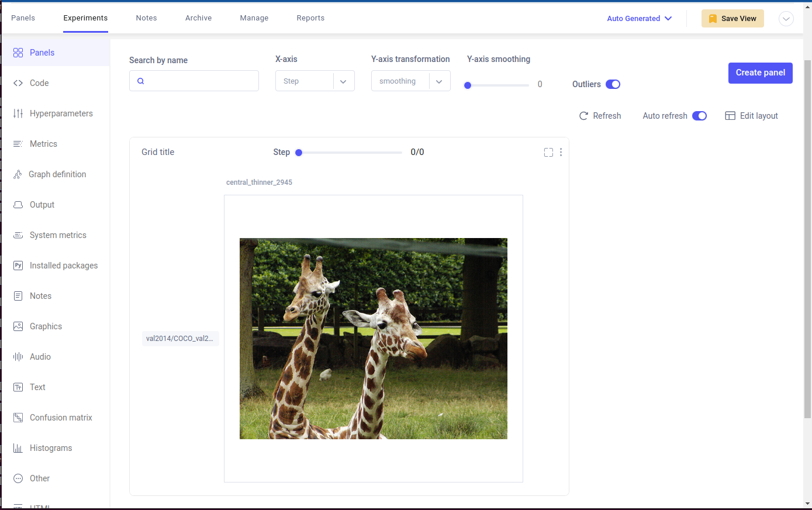Open the Auto Generated view selector

click(x=639, y=18)
